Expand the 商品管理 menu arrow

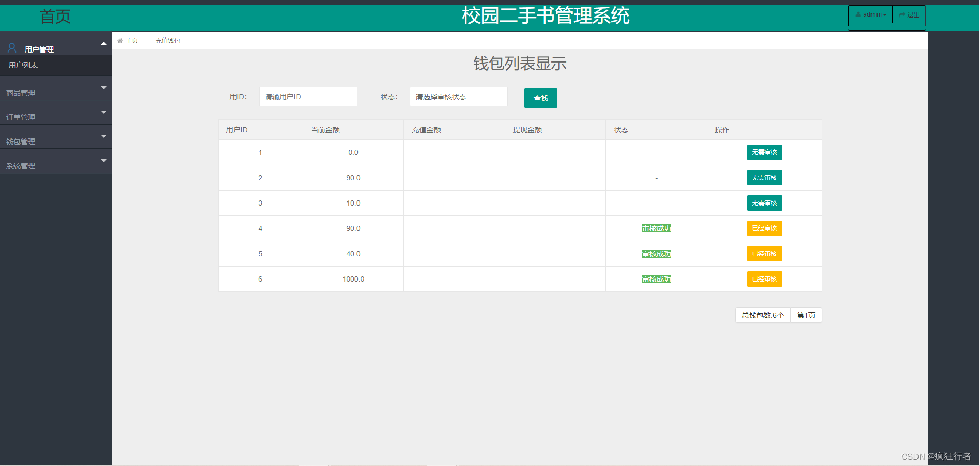[104, 88]
